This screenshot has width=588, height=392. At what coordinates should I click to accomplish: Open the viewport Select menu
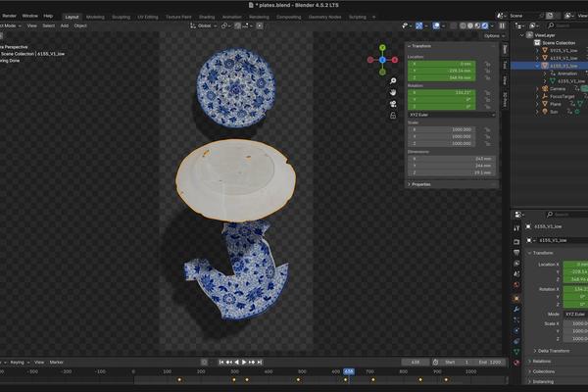tap(48, 25)
